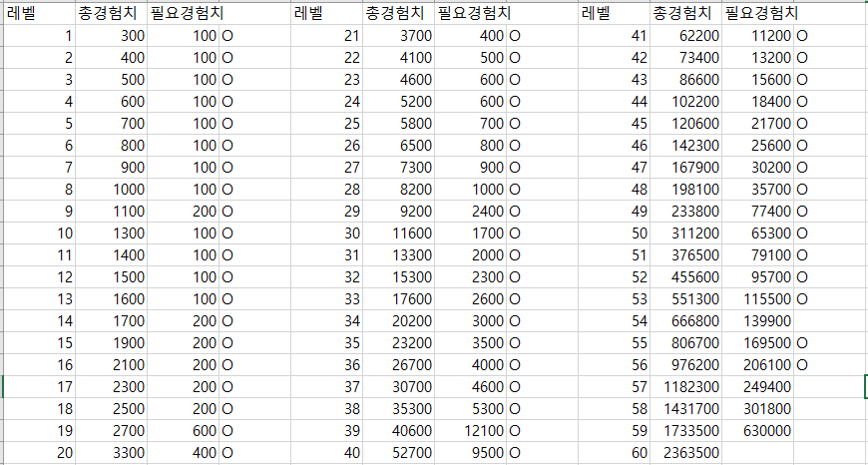Click the 필요경험치 header above level 1 row

point(183,13)
